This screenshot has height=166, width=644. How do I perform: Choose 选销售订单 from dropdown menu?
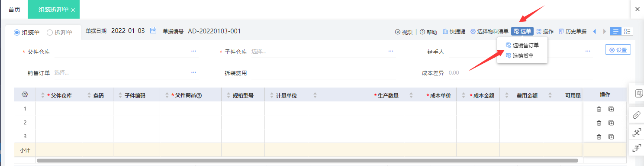522,45
